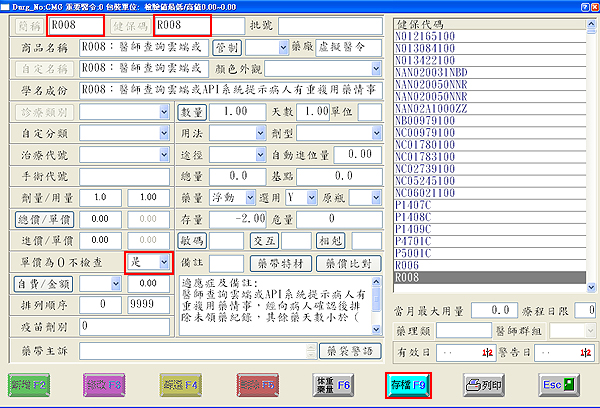Save the record with 存檔 F9
600x408 pixels.
point(408,383)
